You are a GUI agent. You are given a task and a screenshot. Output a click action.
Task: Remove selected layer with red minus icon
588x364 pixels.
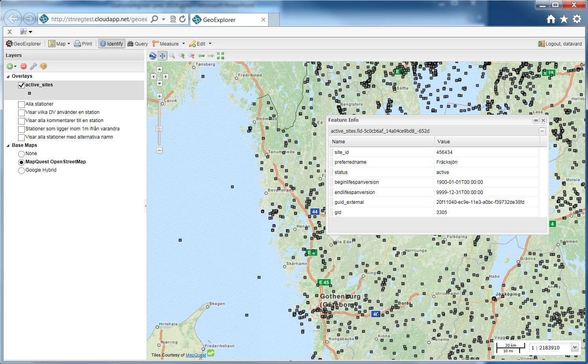[x=24, y=66]
